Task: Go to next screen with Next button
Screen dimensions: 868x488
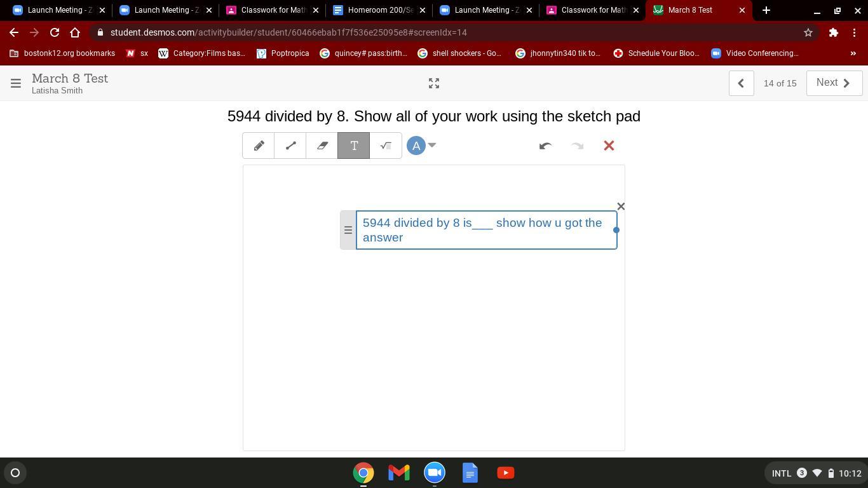Action: tap(834, 83)
